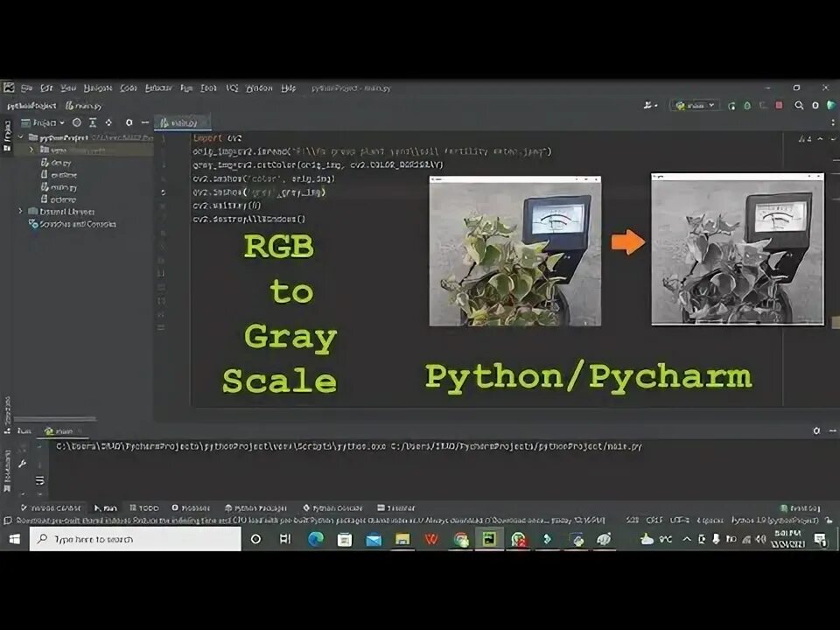Click the warnings inspection indicator in editor

click(804, 139)
